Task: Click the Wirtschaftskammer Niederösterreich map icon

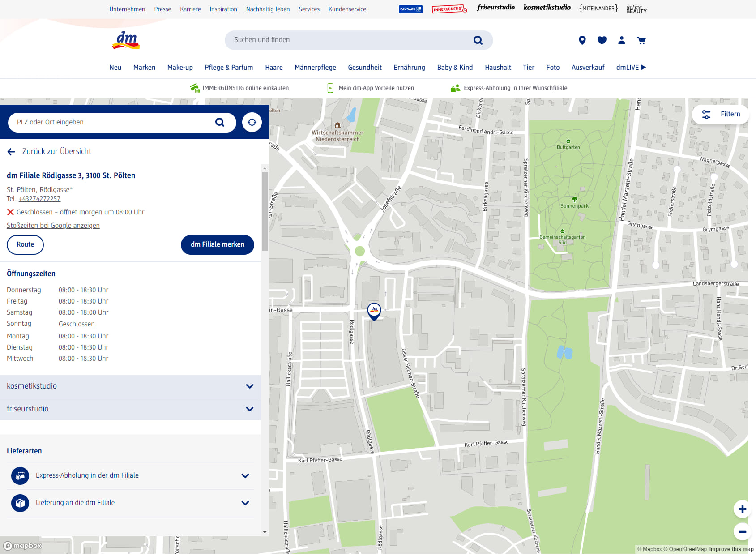Action: [x=338, y=125]
